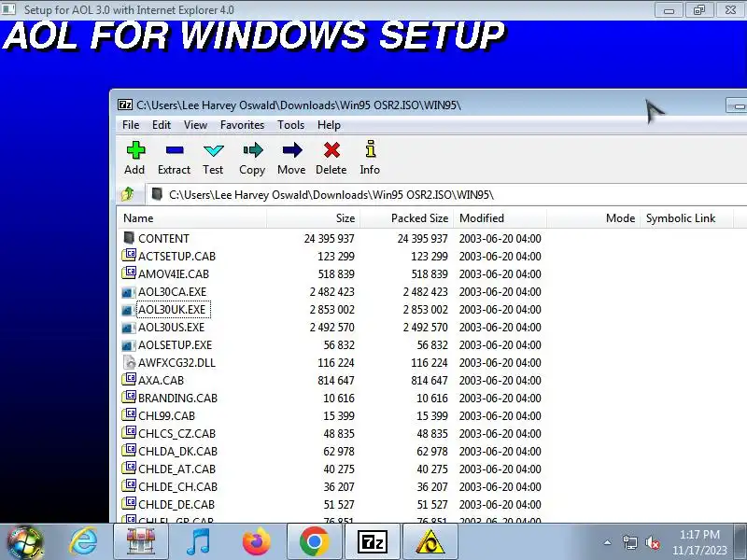
Task: Click the CONTENT folder icon
Action: point(129,238)
